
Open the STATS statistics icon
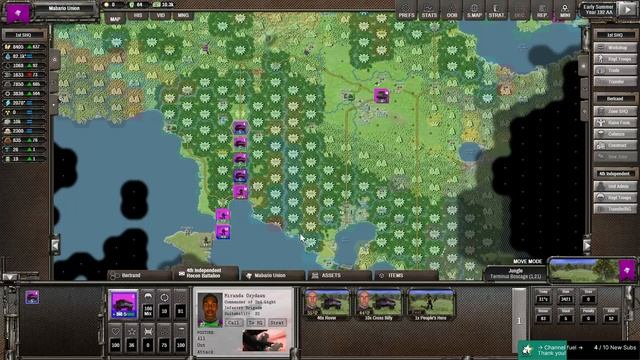point(429,11)
